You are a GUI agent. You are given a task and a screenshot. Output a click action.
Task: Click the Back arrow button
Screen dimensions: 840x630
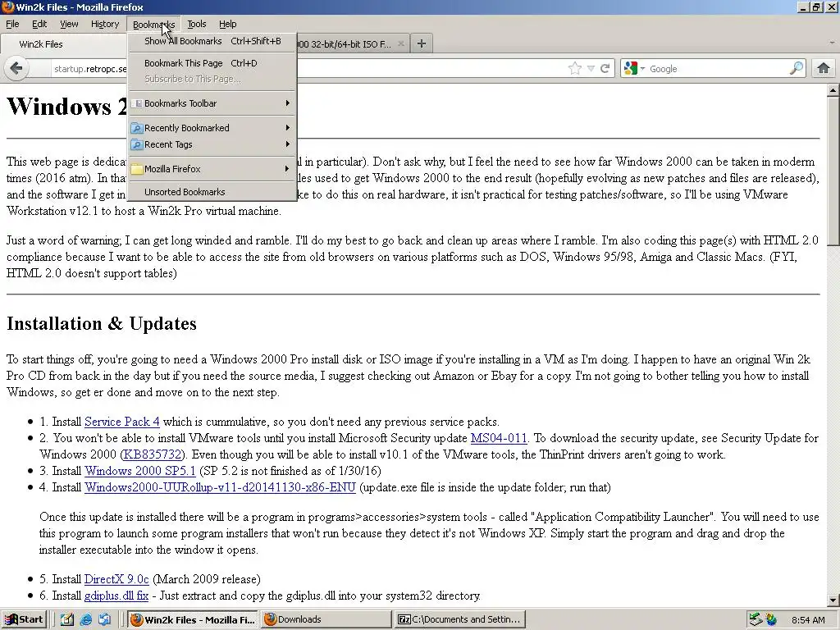coord(16,68)
